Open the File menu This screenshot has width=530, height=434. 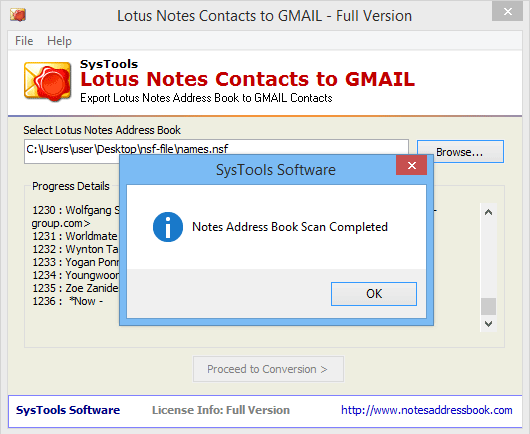click(24, 41)
